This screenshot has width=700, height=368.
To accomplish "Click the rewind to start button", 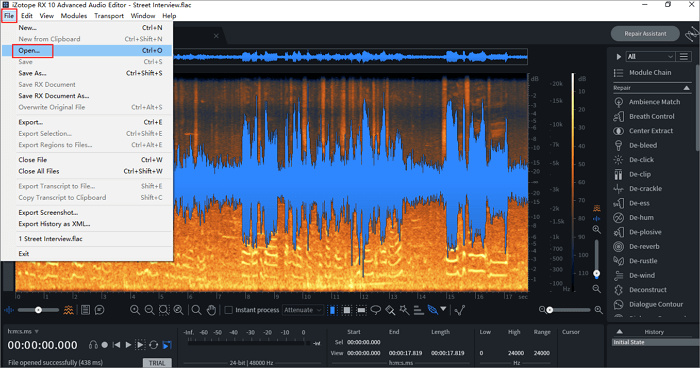I will point(117,345).
